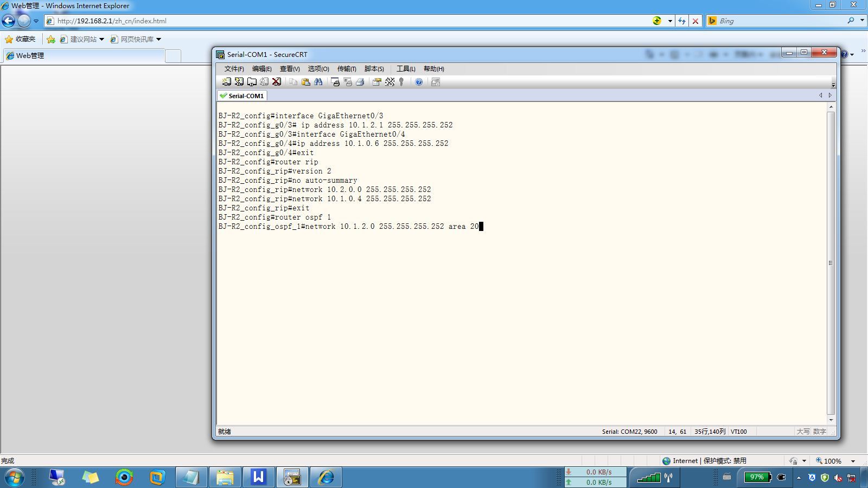Click the tab scroll right arrow in SecureCRT
The image size is (868, 488).
[x=829, y=95]
